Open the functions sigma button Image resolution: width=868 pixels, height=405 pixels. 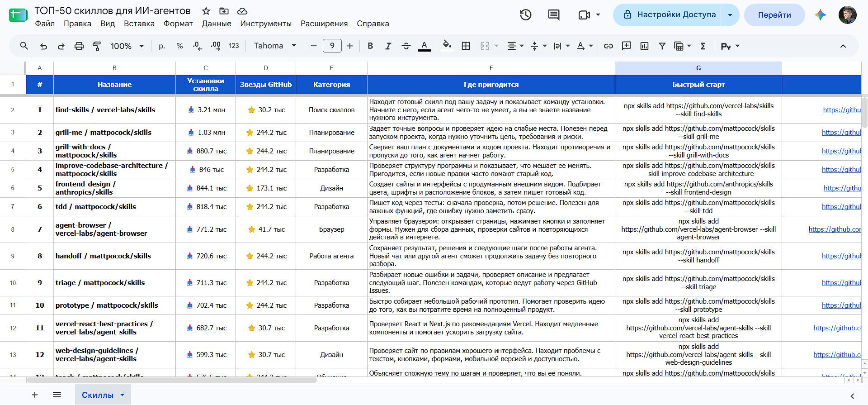coord(703,46)
